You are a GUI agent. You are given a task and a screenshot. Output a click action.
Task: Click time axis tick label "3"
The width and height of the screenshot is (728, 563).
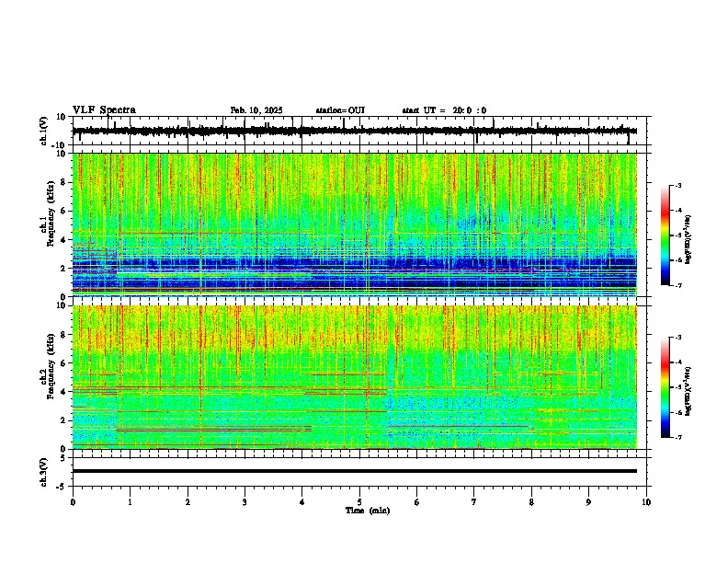click(245, 502)
